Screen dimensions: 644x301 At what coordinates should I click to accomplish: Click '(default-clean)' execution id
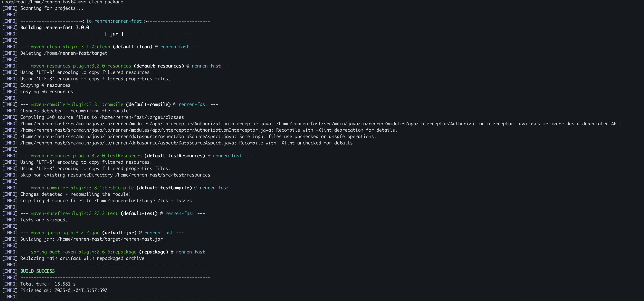coord(132,47)
